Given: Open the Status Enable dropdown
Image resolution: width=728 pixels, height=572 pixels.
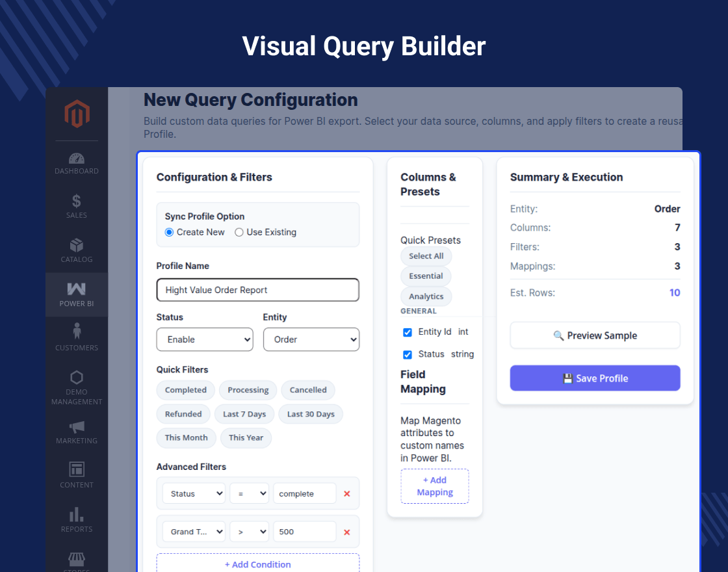Looking at the screenshot, I should click(x=205, y=339).
